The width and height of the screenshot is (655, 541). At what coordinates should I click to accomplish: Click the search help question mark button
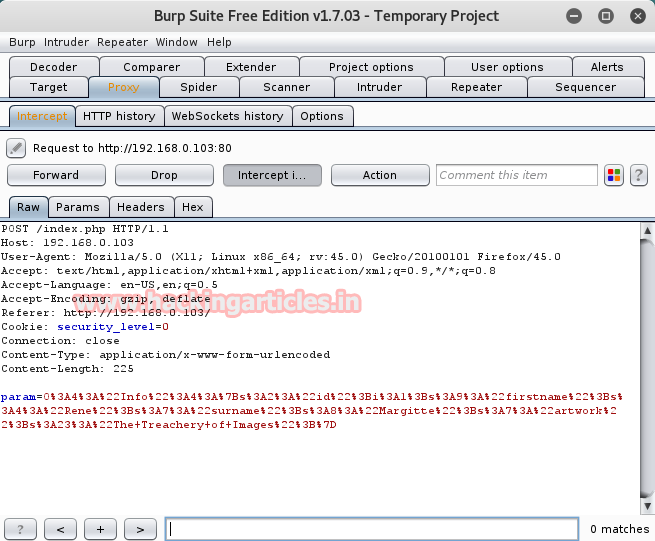pos(20,529)
